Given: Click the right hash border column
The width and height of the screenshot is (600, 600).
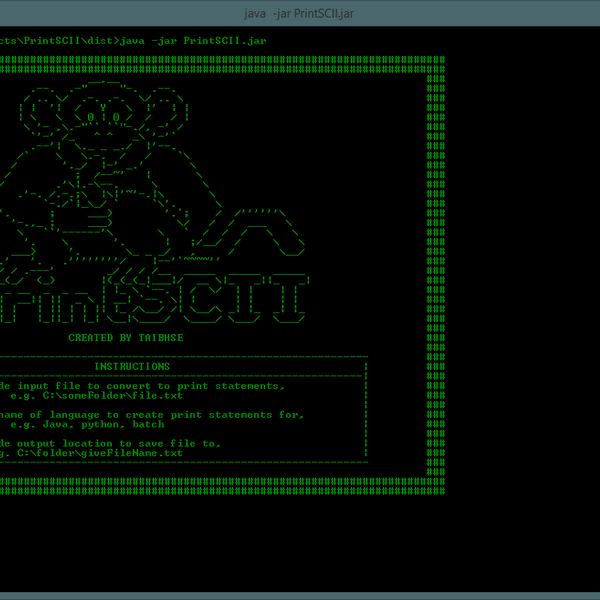Looking at the screenshot, I should [435, 280].
